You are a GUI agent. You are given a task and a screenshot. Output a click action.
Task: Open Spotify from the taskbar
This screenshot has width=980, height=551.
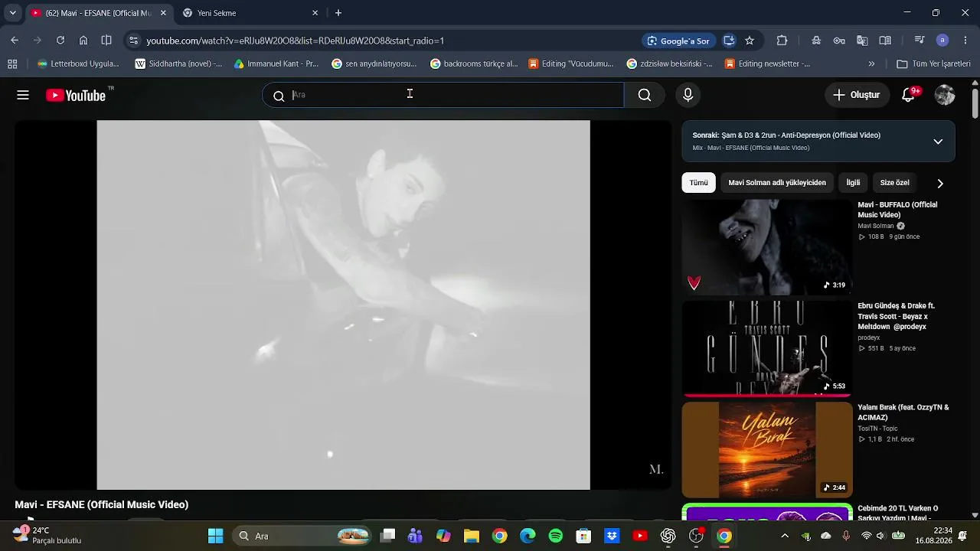[556, 536]
